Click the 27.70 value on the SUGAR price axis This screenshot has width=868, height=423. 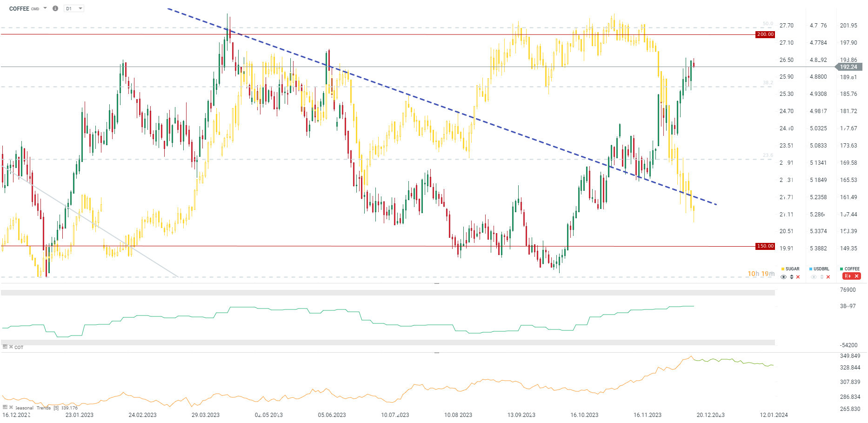point(787,26)
